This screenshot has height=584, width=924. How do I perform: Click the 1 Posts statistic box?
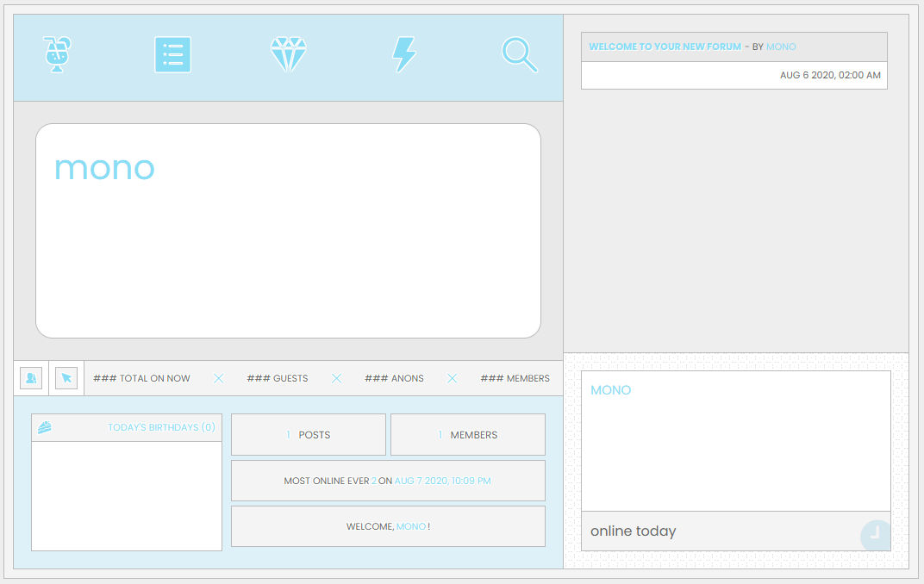pos(309,434)
